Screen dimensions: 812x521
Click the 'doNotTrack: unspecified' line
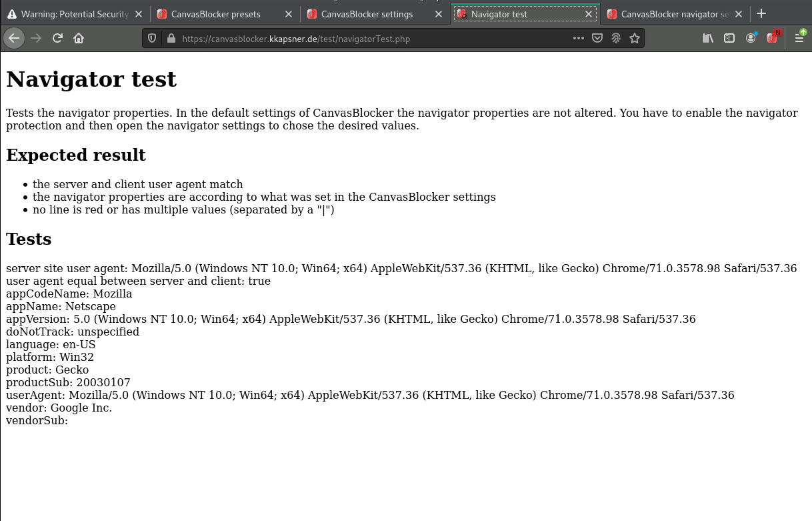coord(73,332)
